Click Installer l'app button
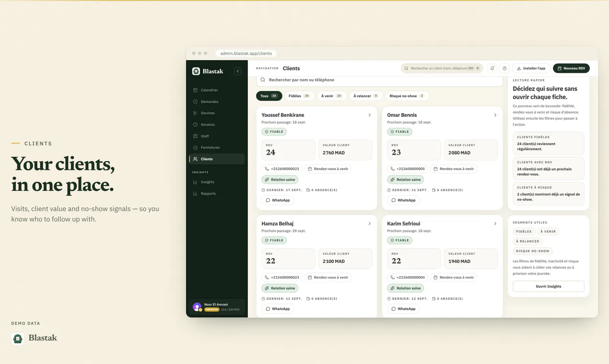This screenshot has width=609, height=364. click(531, 68)
